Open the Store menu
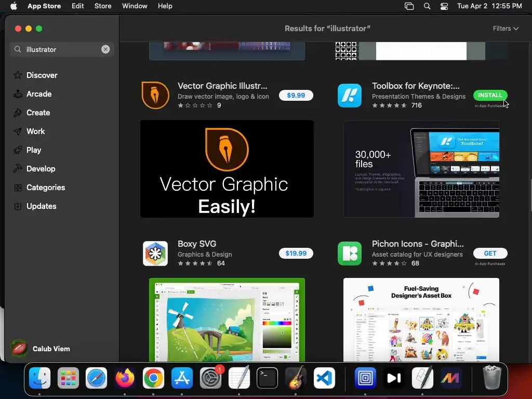The width and height of the screenshot is (532, 399). tap(103, 6)
